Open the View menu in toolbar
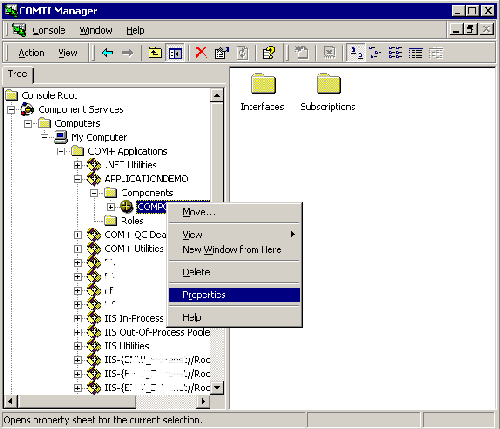The height and width of the screenshot is (429, 500). 68,53
